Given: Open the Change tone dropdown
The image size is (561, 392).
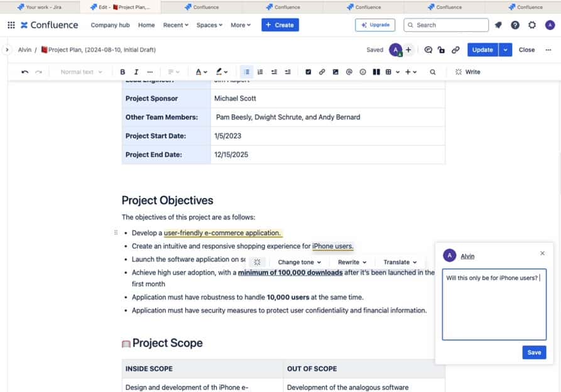Looking at the screenshot, I should coord(300,262).
